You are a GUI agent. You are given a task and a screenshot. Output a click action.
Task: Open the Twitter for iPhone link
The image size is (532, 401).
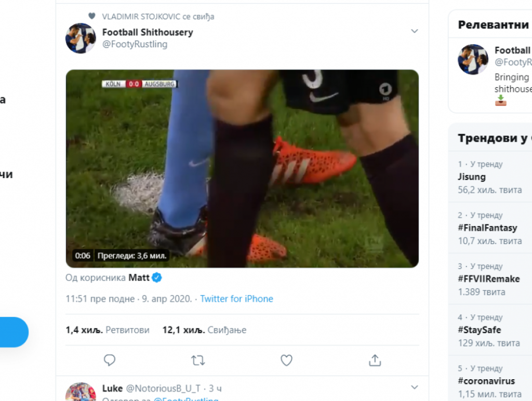click(x=236, y=299)
